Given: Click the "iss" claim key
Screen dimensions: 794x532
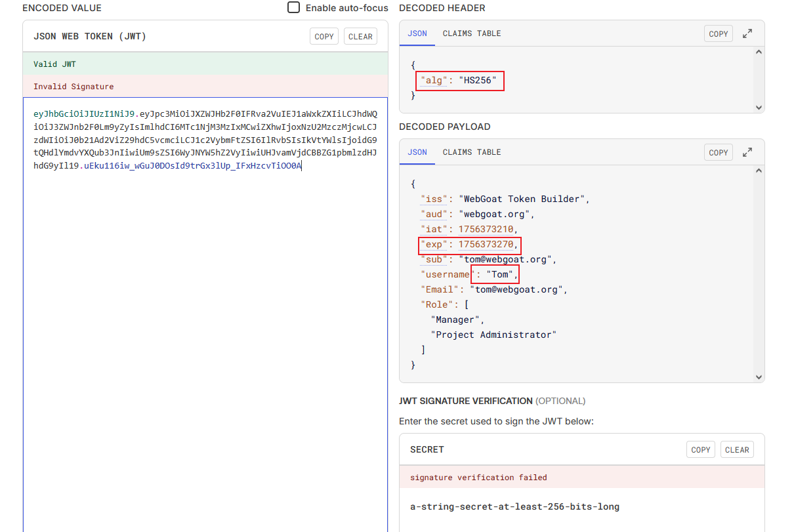Looking at the screenshot, I should tap(434, 199).
